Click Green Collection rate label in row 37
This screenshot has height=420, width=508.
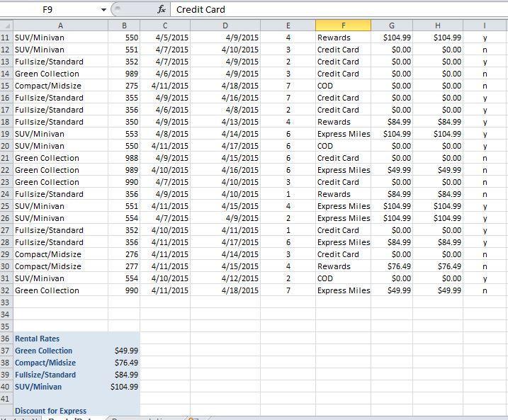click(61, 351)
